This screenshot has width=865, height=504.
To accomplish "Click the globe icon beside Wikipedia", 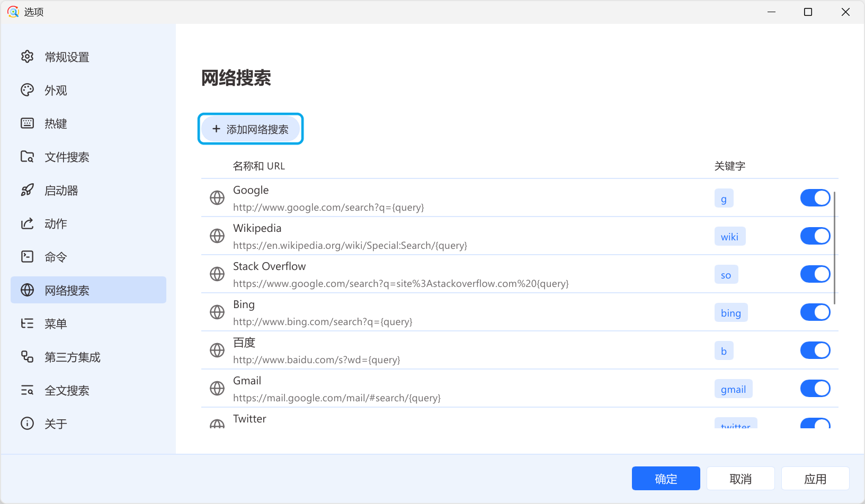I will [217, 236].
